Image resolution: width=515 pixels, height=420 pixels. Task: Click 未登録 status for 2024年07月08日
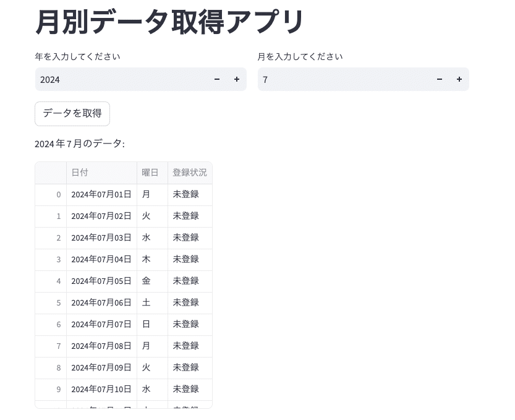point(190,346)
